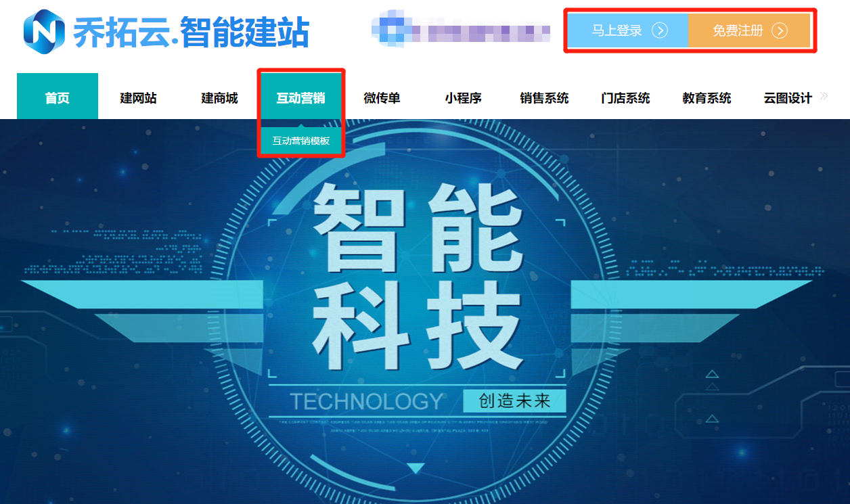Screen dimensions: 850x504
Task: Click the arrow icon inside 免费注册
Action: [x=780, y=30]
